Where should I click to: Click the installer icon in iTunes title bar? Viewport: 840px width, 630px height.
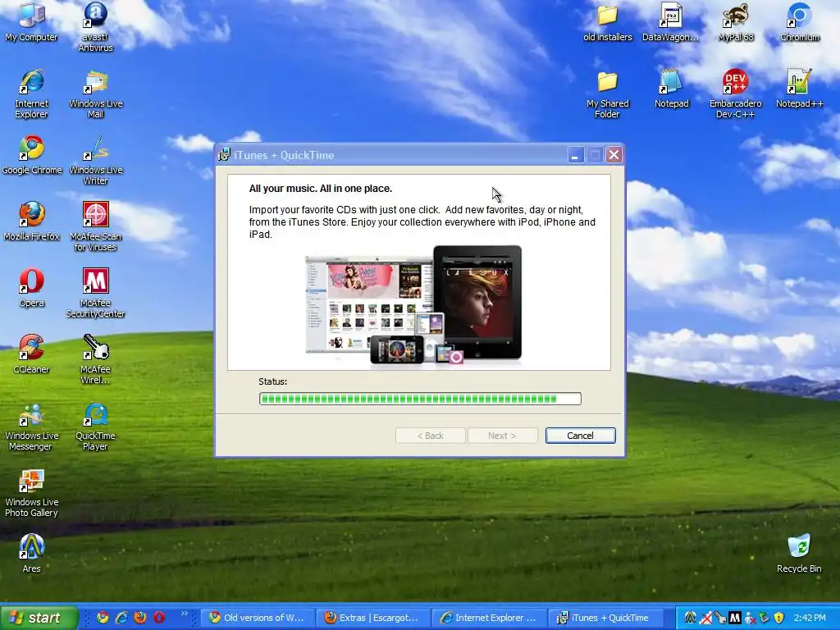tap(225, 155)
